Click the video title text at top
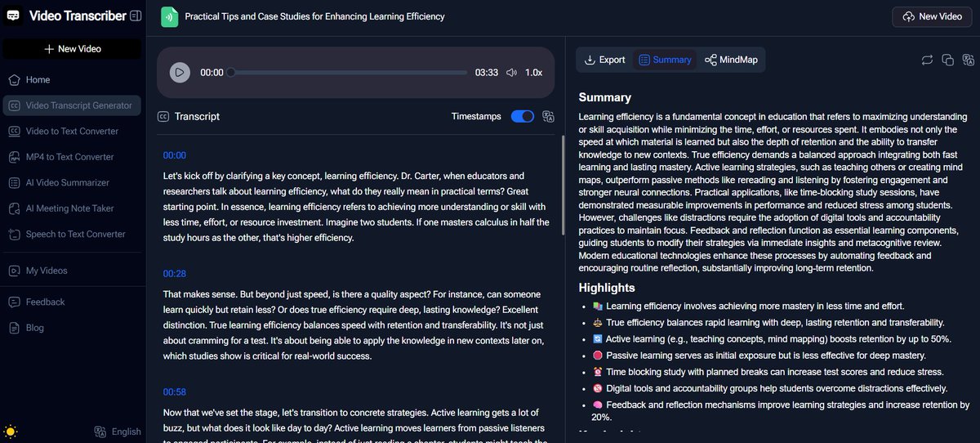 [x=315, y=16]
